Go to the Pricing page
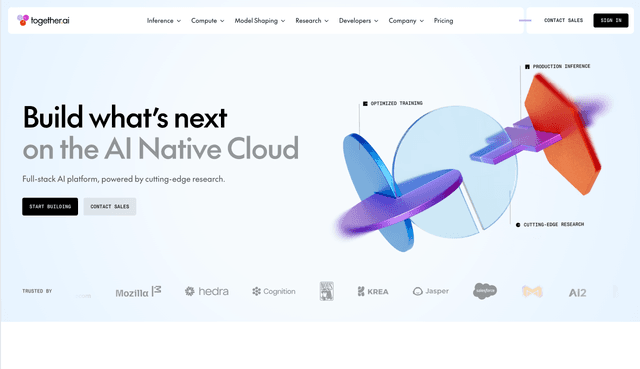The image size is (640, 369). [x=443, y=20]
